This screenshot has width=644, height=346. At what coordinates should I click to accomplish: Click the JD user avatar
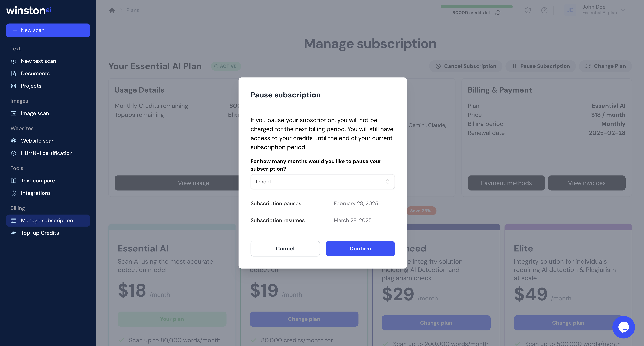tap(570, 10)
